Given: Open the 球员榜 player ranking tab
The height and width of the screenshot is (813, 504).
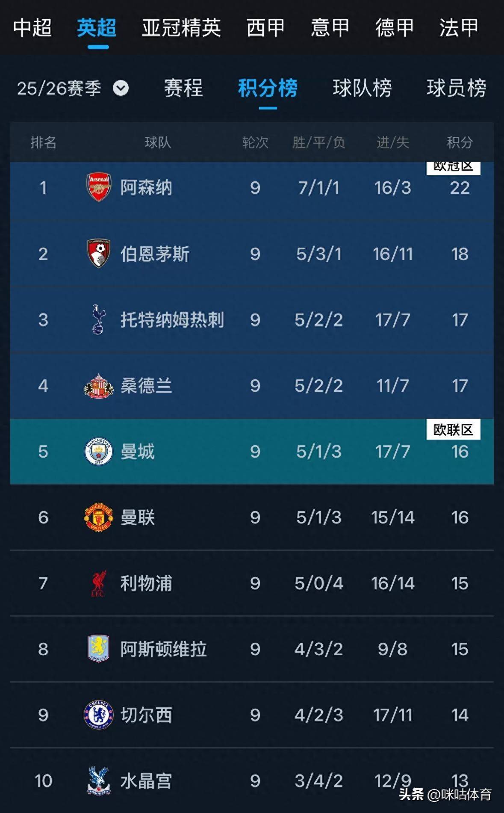Looking at the screenshot, I should [x=456, y=89].
